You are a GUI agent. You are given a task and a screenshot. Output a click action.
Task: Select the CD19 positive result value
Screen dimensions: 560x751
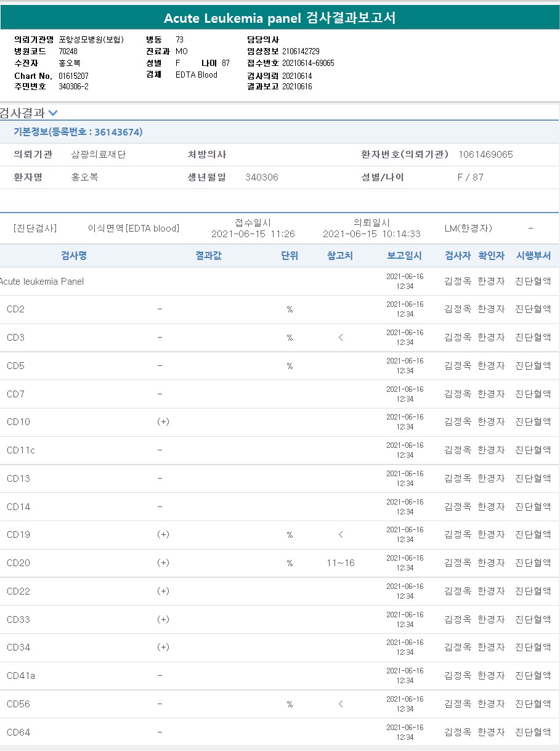pos(163,535)
